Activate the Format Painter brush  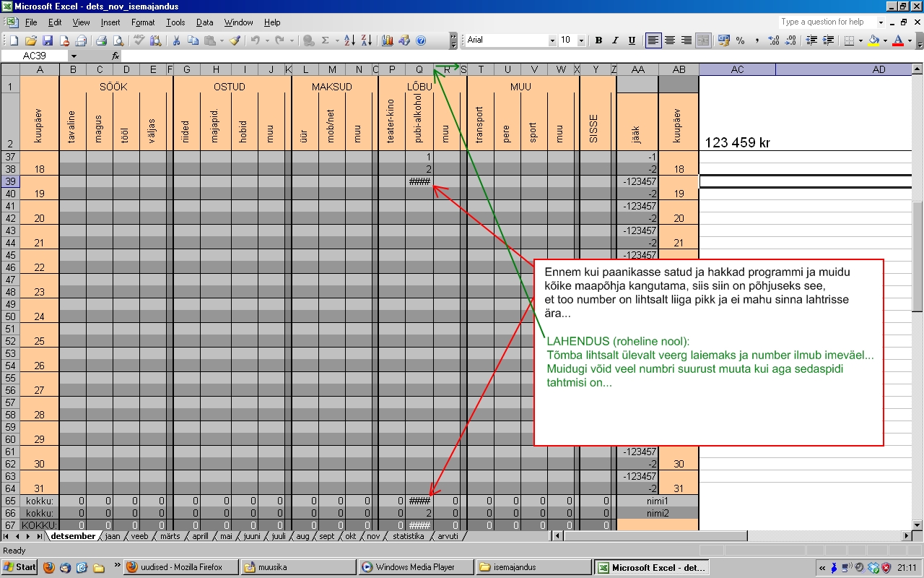click(x=235, y=40)
